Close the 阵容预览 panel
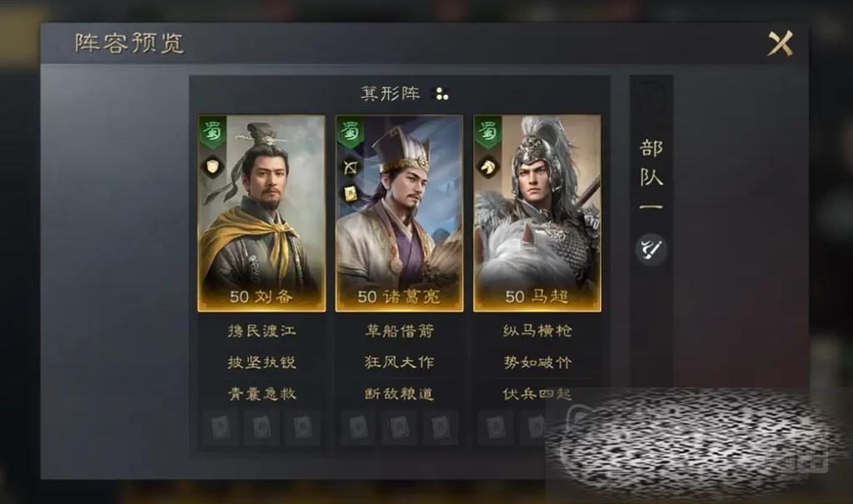 (780, 43)
